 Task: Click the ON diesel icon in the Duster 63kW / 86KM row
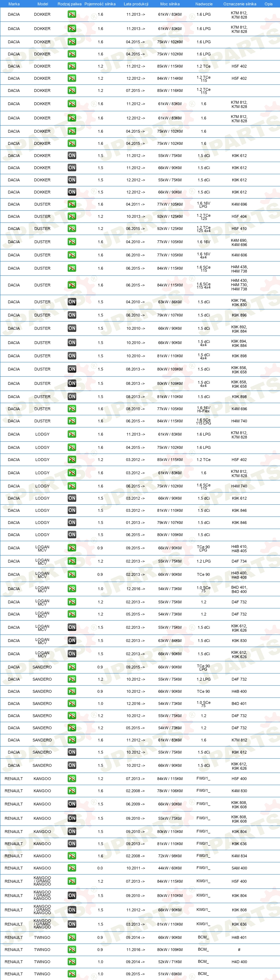click(x=72, y=302)
